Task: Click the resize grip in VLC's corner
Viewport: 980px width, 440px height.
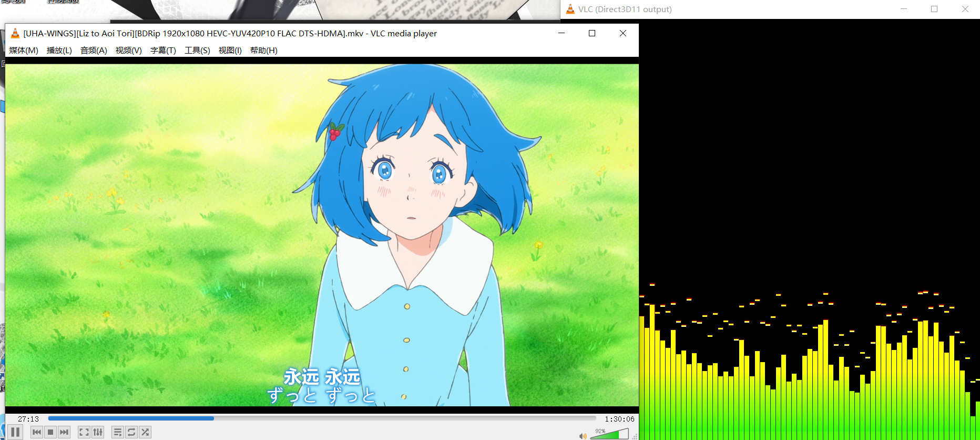Action: [635, 436]
